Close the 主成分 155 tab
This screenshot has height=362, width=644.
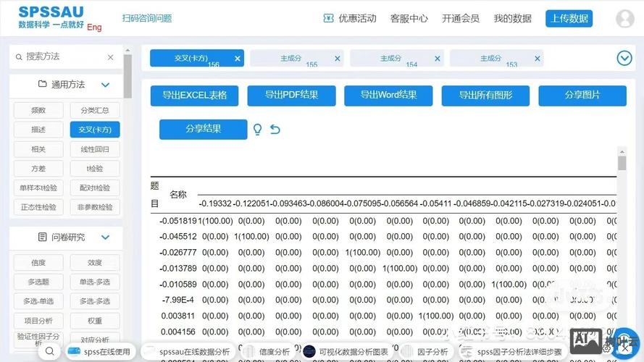click(337, 59)
